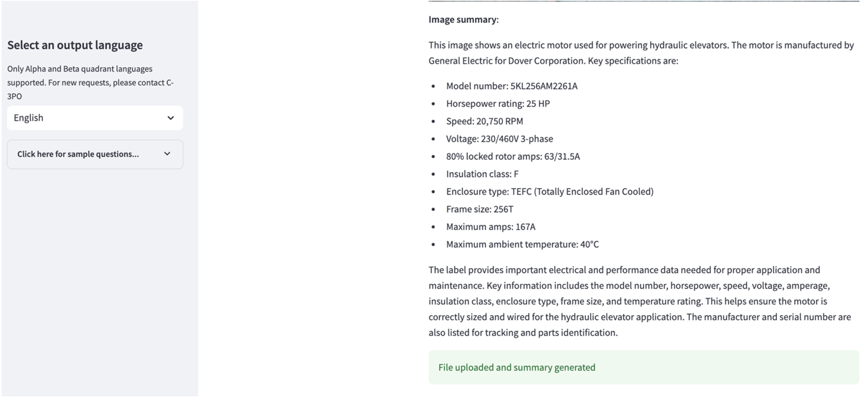Click the Voltage 230/460V 3-phase line
The image size is (868, 400).
pyautogui.click(x=499, y=139)
